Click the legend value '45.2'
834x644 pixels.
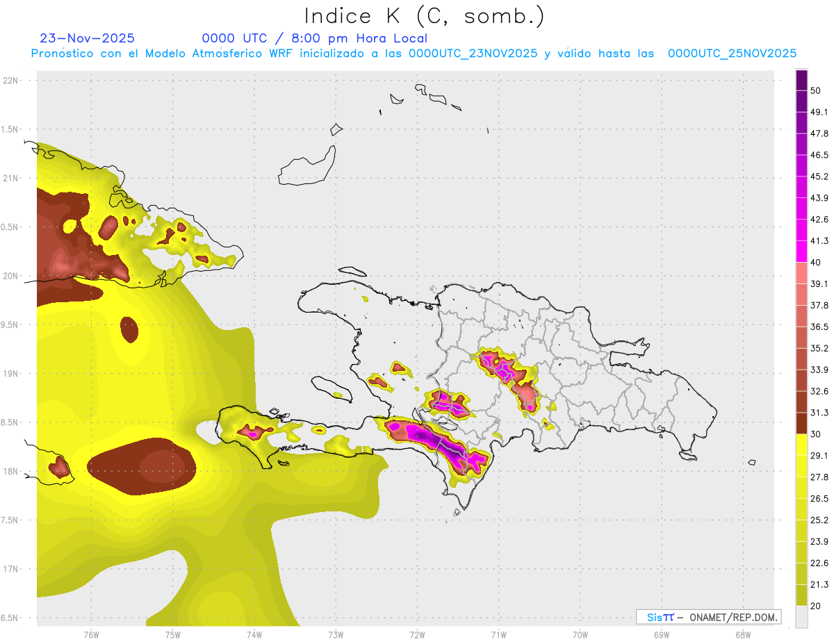pos(819,176)
